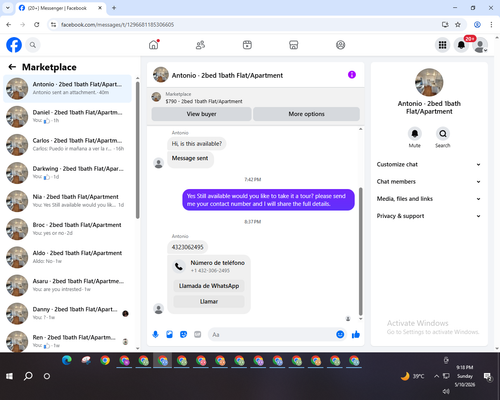Click More options button
This screenshot has height=400, width=500.
click(x=306, y=114)
